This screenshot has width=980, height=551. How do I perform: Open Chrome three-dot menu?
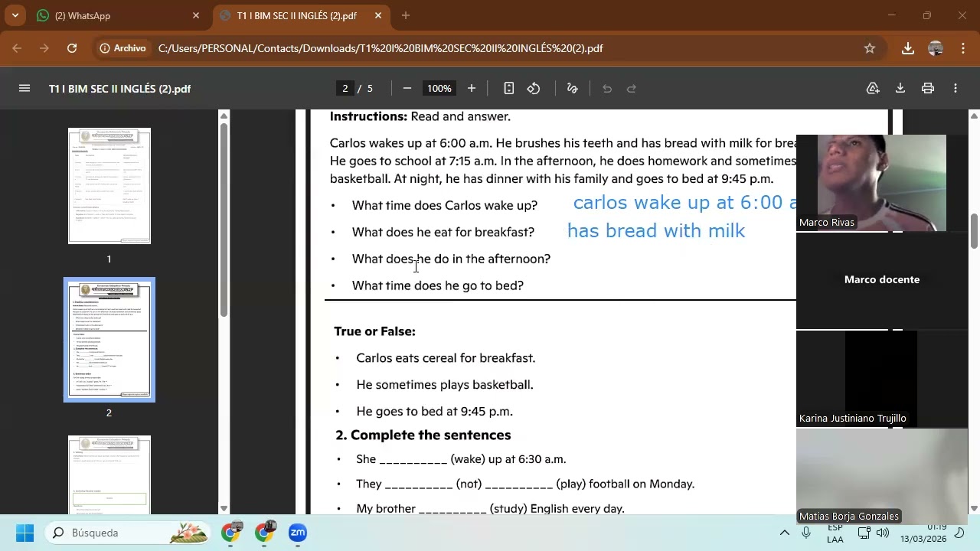tap(963, 48)
